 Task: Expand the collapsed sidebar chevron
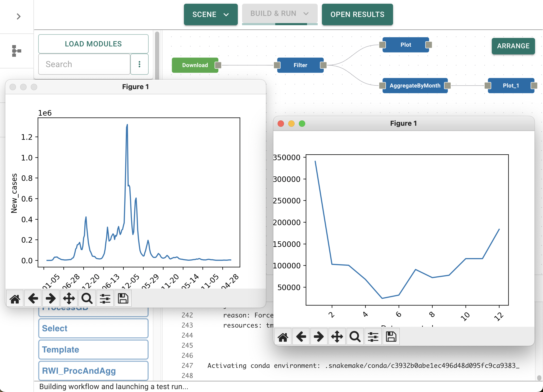click(18, 16)
